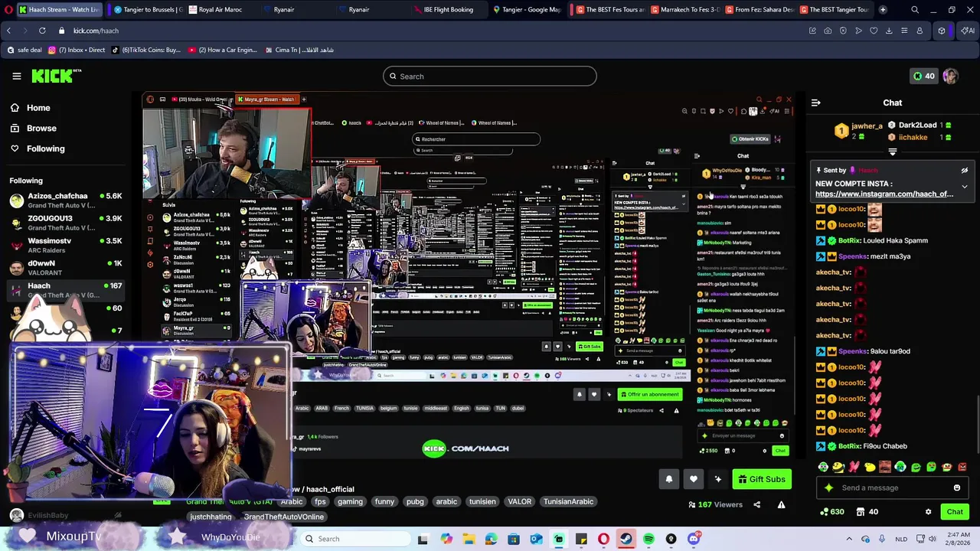Open the 40 KICKs balance badge

[923, 76]
